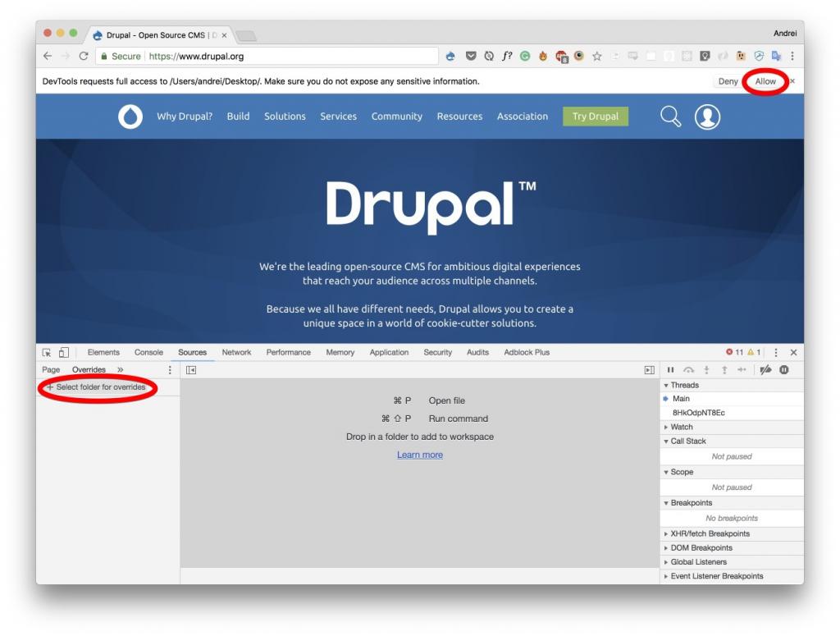Click the Google Translate extension icon

(776, 56)
